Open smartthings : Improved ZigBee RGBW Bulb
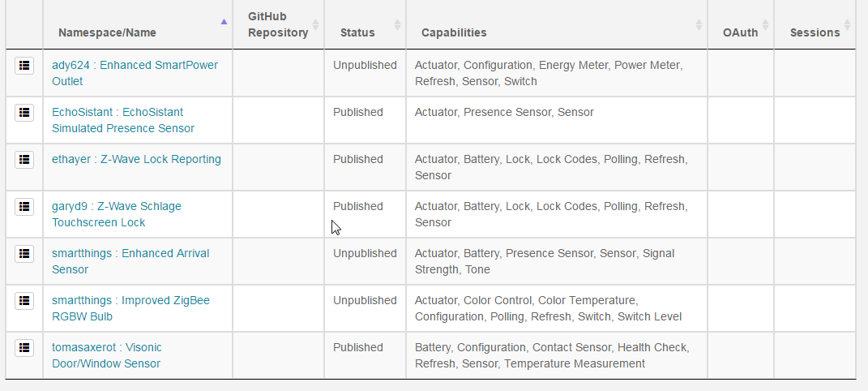The height and width of the screenshot is (391, 868). pyautogui.click(x=130, y=308)
